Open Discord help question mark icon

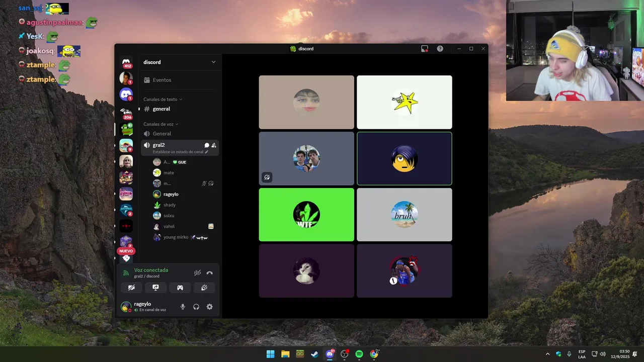click(440, 49)
